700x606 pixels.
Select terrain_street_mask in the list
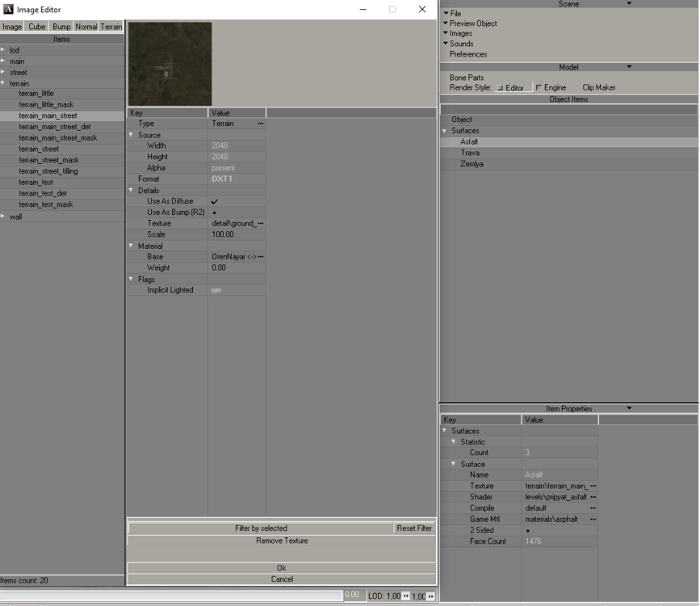48,160
